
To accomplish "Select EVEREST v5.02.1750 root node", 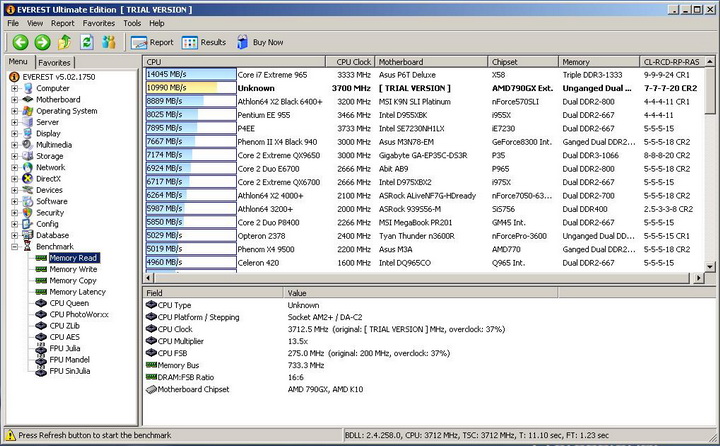I will [59, 77].
